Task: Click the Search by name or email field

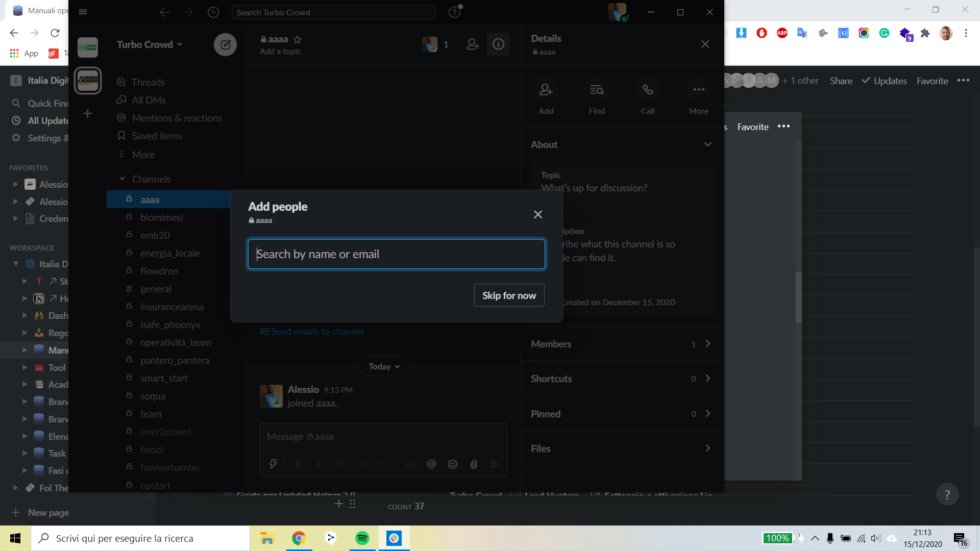Action: tap(396, 254)
